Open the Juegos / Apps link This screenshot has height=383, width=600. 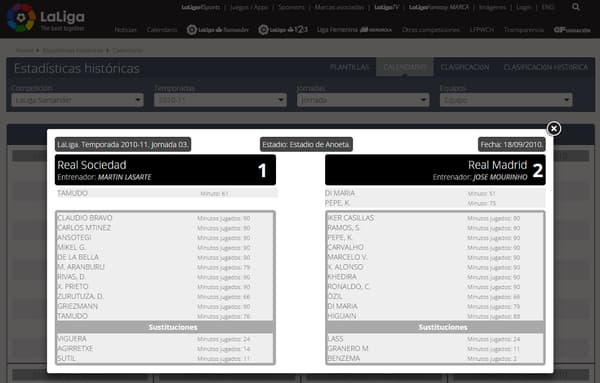pyautogui.click(x=249, y=7)
